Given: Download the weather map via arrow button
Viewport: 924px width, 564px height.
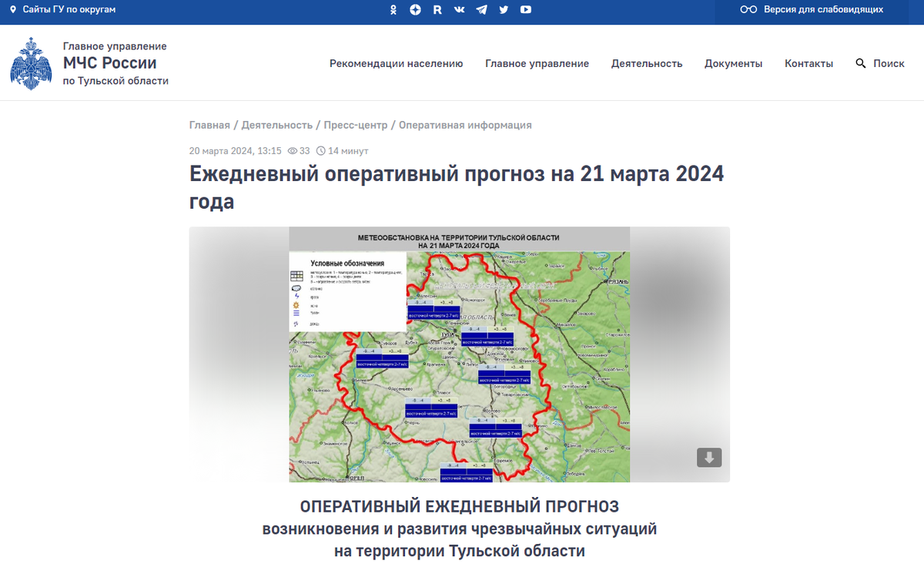Looking at the screenshot, I should [x=708, y=457].
